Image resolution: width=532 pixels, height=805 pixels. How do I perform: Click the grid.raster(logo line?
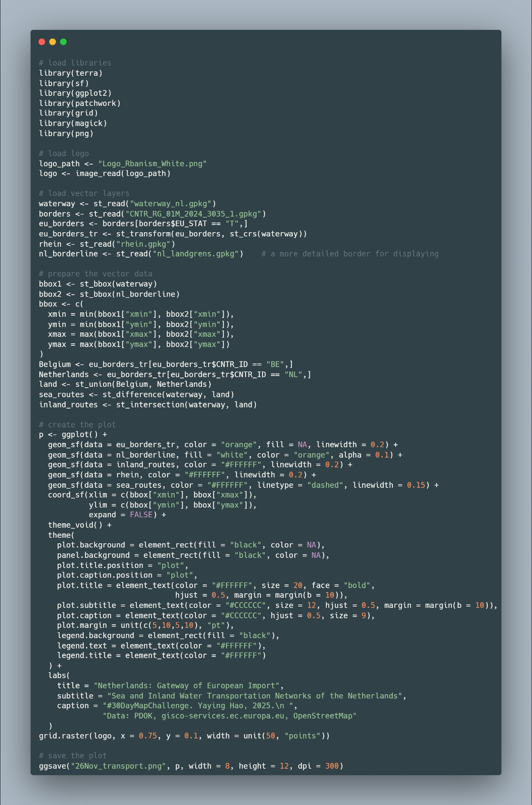[184, 736]
